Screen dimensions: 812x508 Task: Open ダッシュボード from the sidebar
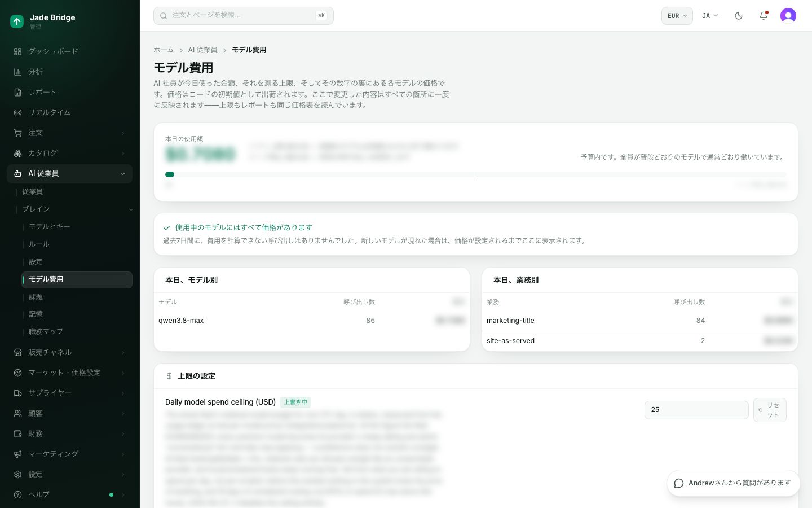tap(69, 51)
